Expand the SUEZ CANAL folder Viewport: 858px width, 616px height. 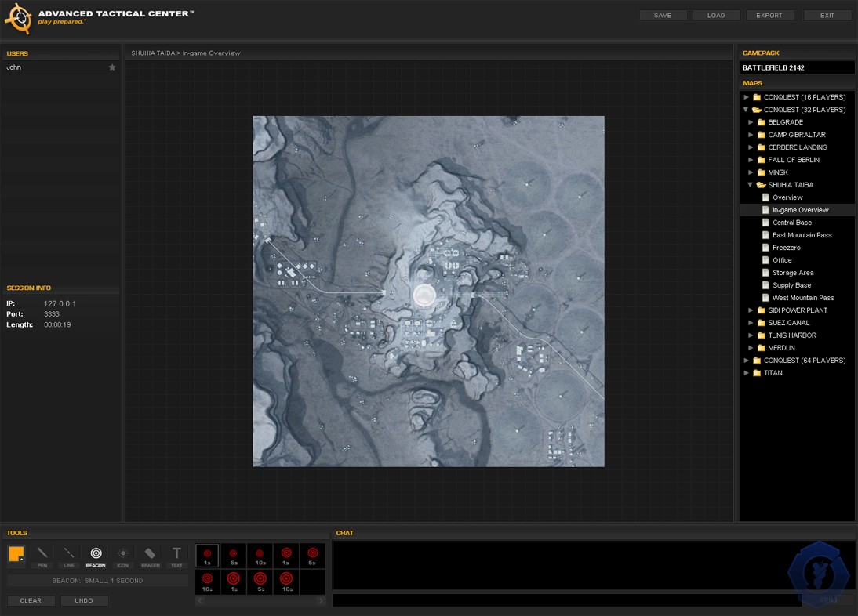click(751, 323)
